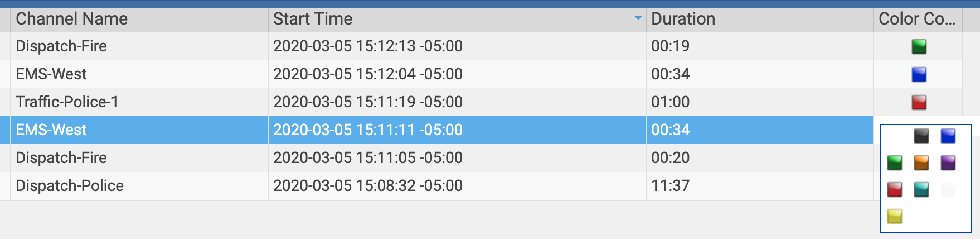Choose the green swatch in palette popup
This screenshot has height=239, width=980.
coord(895,162)
